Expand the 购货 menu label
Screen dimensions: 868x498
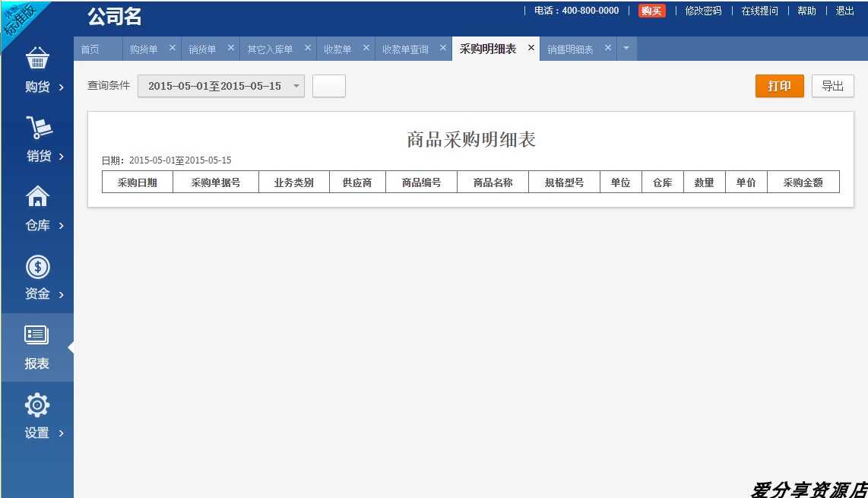tap(37, 87)
